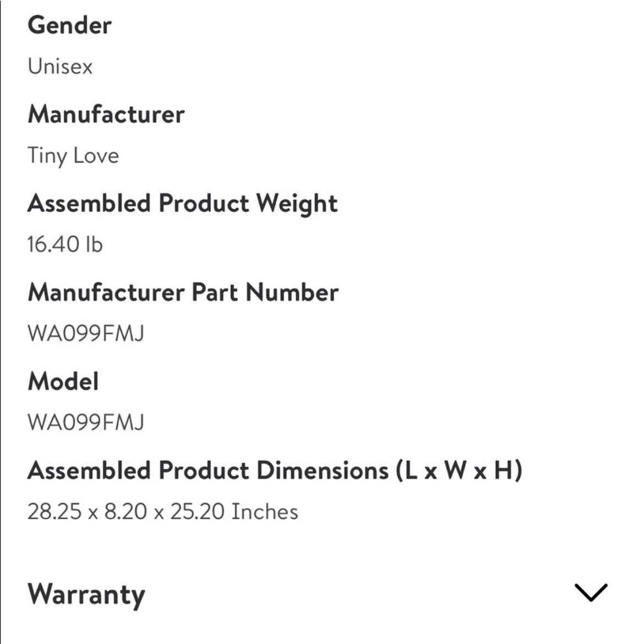Click the word Inches in the dimensions
Viewport: 644px width, 644px height.
(x=265, y=512)
